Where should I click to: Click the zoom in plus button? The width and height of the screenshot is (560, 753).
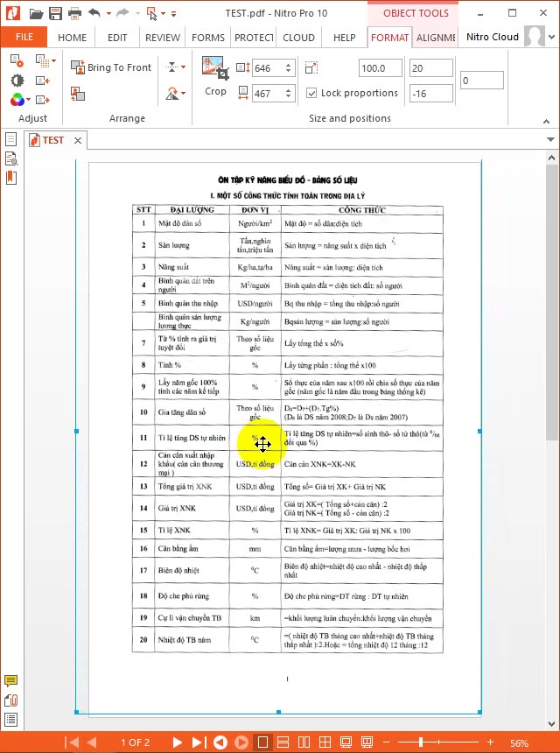click(x=490, y=742)
